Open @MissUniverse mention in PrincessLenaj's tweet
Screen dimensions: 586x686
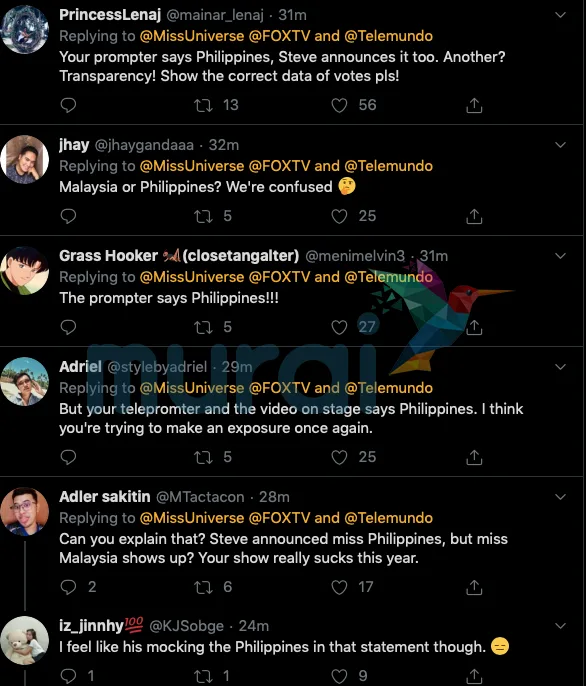[x=192, y=36]
